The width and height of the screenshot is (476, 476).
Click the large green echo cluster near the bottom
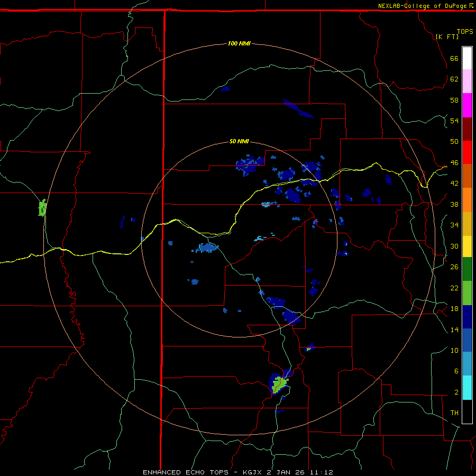[279, 385]
